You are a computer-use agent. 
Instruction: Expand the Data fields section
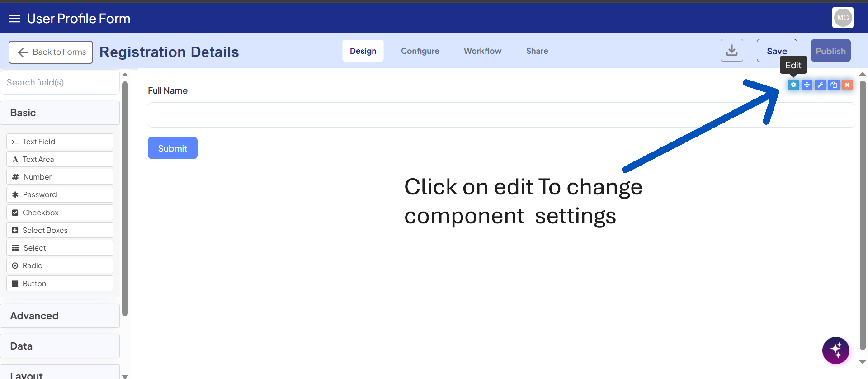coord(60,346)
